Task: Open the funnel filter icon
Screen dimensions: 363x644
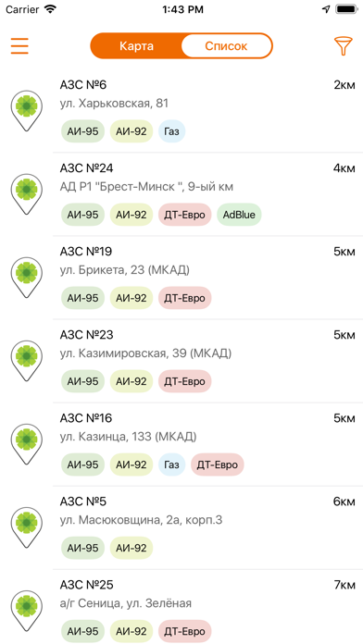Action: click(x=344, y=46)
